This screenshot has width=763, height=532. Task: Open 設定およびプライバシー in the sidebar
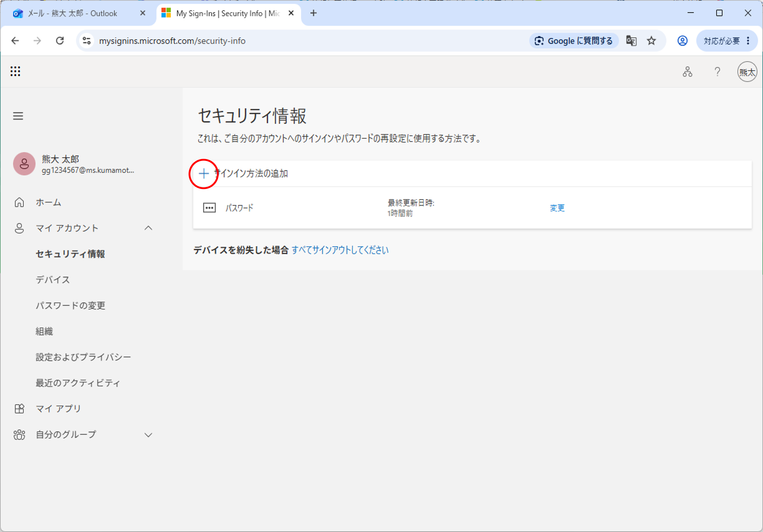(83, 357)
